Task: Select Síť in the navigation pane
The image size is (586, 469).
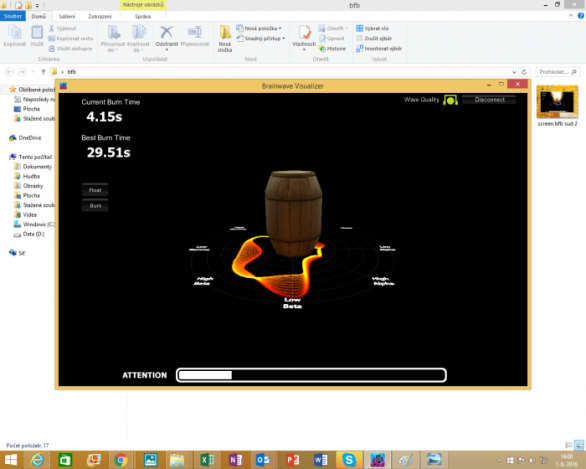Action: pyautogui.click(x=17, y=253)
